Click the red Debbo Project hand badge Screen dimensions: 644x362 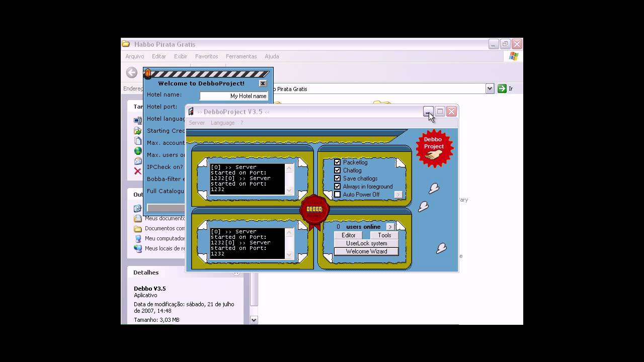(x=434, y=149)
